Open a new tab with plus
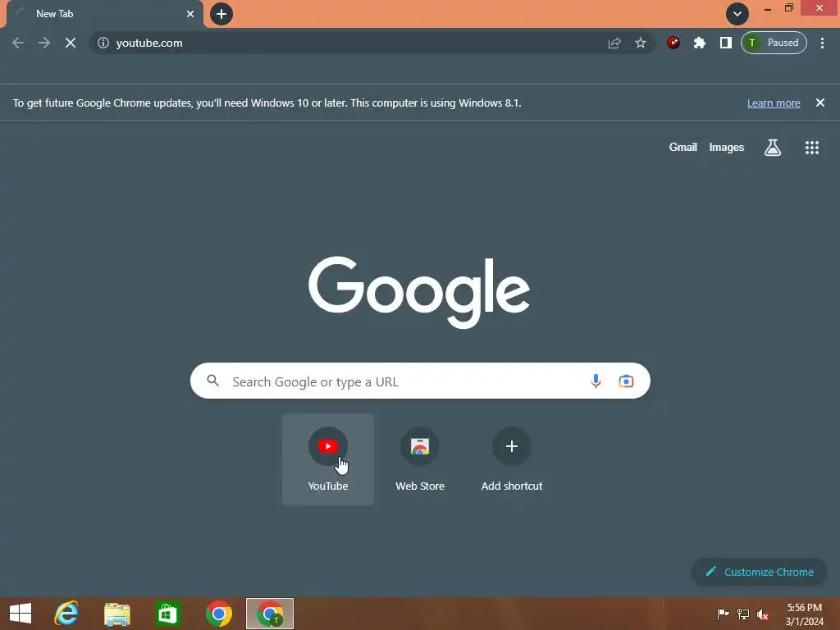Screen dimensions: 840x630 221,14
